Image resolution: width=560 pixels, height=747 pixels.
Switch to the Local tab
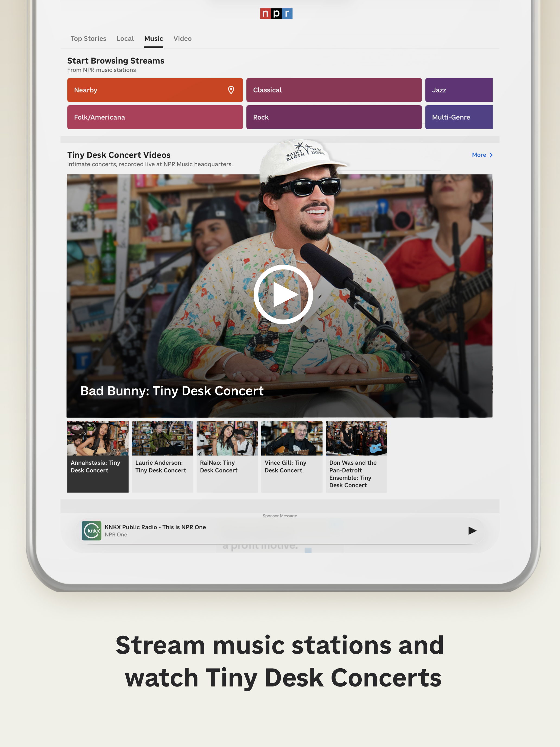[125, 39]
